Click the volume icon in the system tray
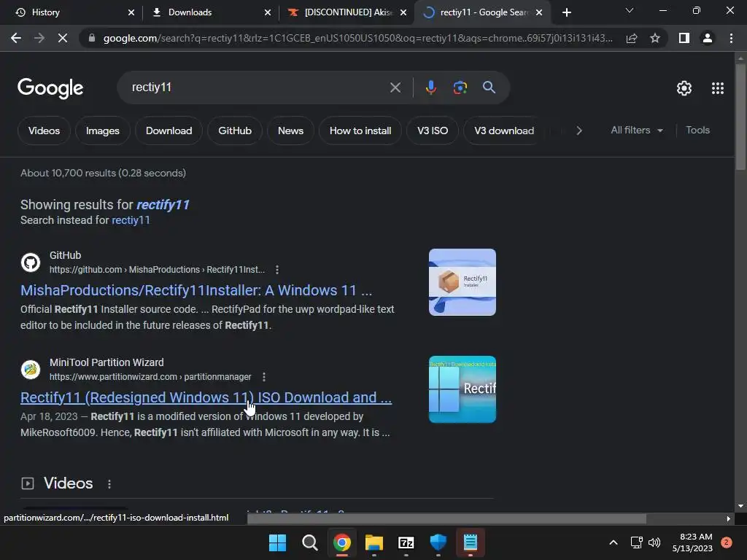Viewport: 747px width, 560px height. click(x=654, y=542)
